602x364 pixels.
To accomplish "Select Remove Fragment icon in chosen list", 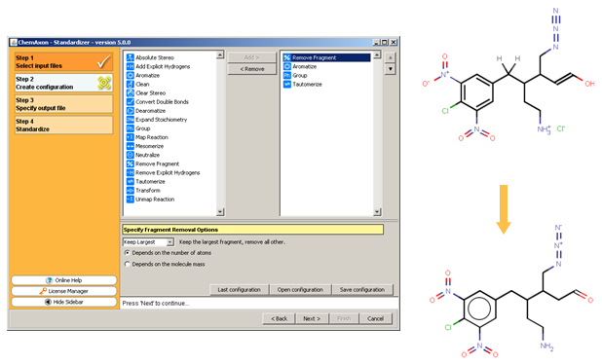I will (286, 57).
